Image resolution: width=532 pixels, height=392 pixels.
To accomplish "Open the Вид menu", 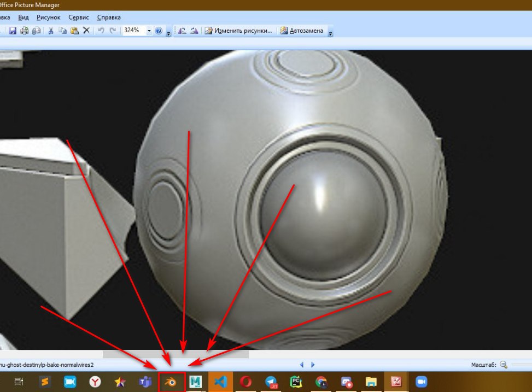I will tap(23, 17).
